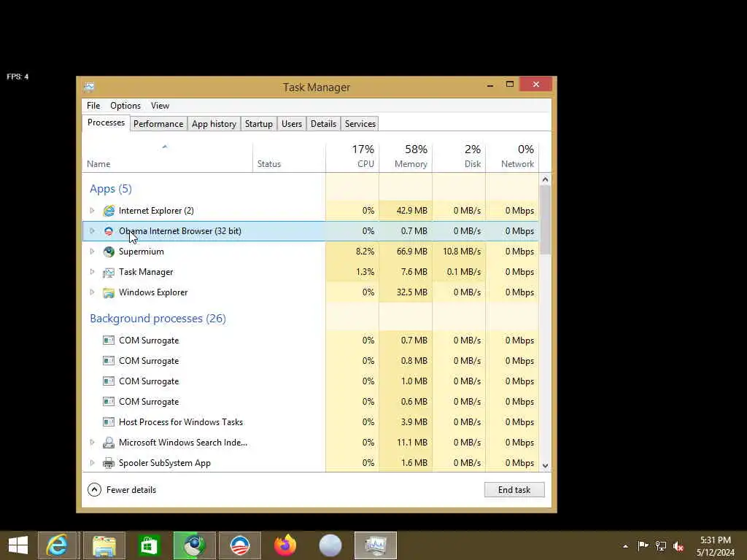Switch to the Details tab

(323, 124)
